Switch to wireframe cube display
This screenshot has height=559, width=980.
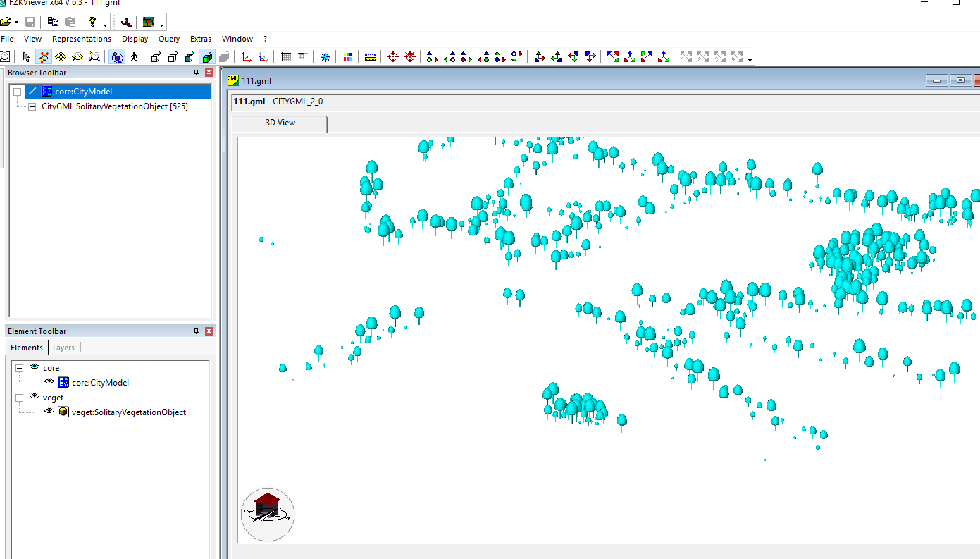point(156,57)
